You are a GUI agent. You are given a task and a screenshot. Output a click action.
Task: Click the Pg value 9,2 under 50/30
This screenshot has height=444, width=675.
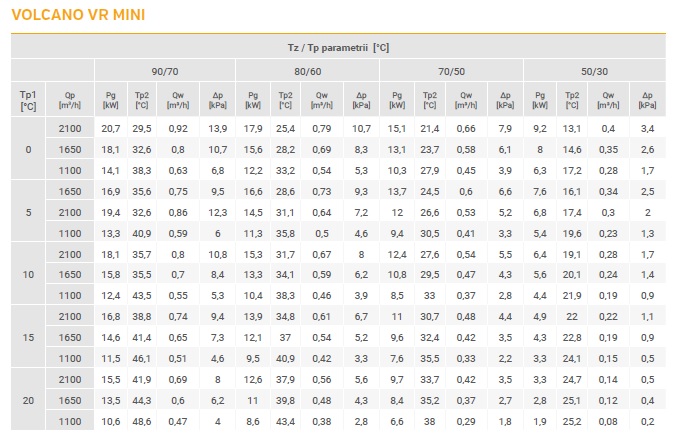click(x=540, y=128)
